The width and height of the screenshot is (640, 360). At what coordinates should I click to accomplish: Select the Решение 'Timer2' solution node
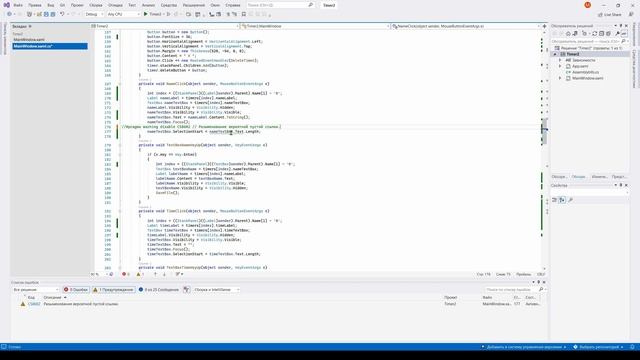tap(591, 48)
